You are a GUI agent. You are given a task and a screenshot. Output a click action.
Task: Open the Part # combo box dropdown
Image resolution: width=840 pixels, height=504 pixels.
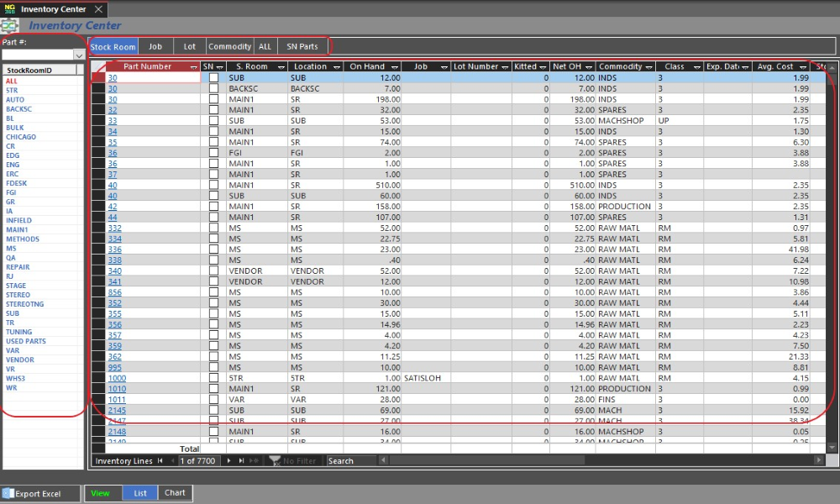pyautogui.click(x=79, y=55)
